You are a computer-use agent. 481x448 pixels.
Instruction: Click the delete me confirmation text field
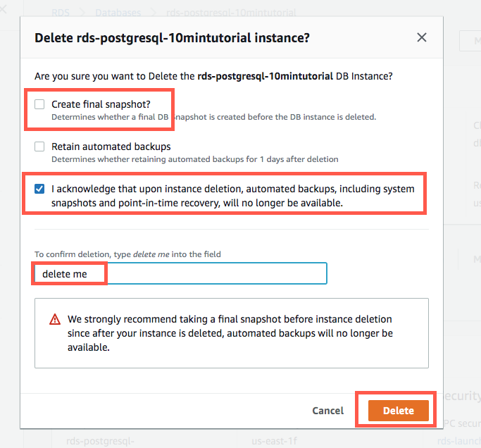[181, 273]
